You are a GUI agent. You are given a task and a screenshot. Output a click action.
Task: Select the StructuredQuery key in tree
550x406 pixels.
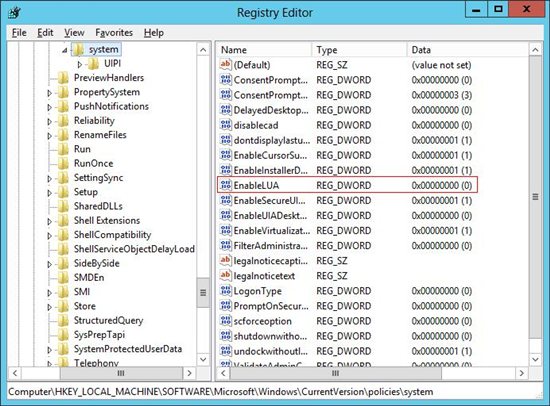108,320
